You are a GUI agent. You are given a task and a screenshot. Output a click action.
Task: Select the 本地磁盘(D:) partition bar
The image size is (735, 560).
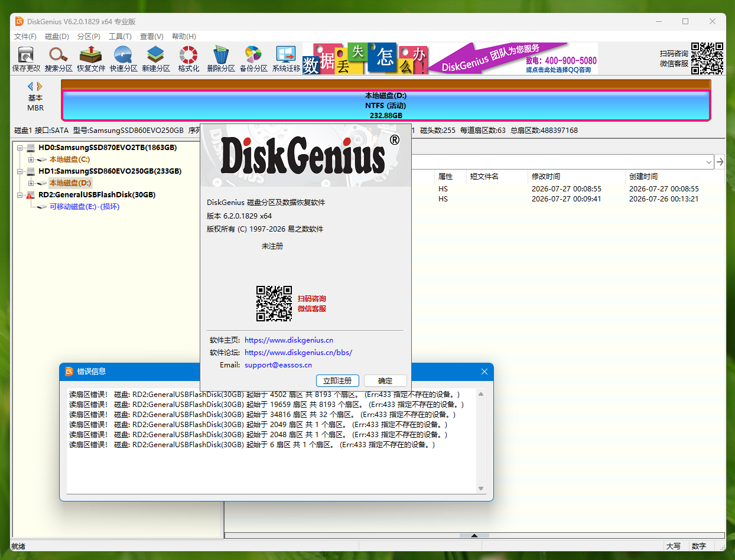click(386, 106)
